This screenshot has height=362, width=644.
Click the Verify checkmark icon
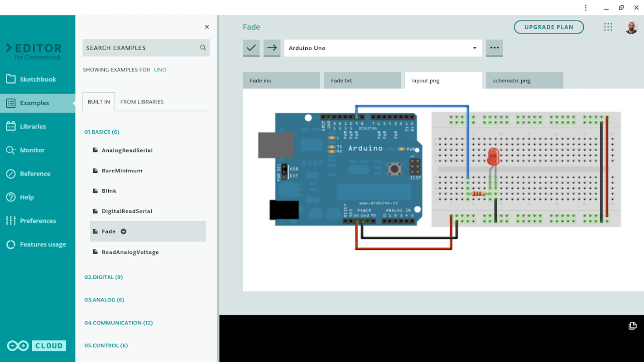pos(251,48)
